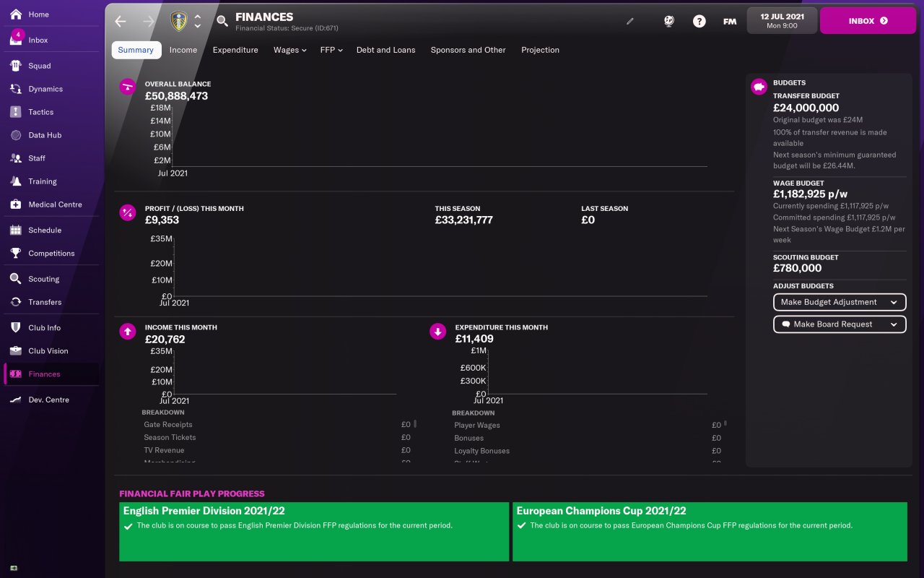Open the European Champions Cup 2021/22 FFP panel
Image resolution: width=924 pixels, height=578 pixels.
pos(710,532)
